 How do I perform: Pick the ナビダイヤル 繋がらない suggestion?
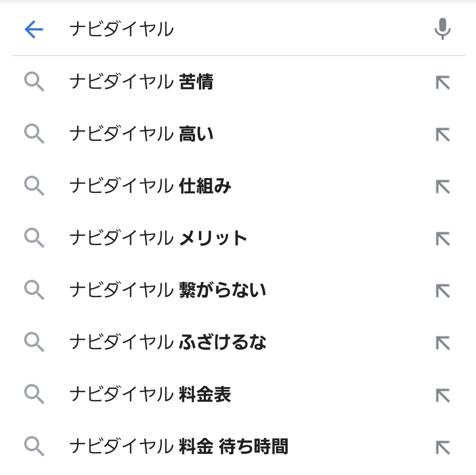(168, 290)
